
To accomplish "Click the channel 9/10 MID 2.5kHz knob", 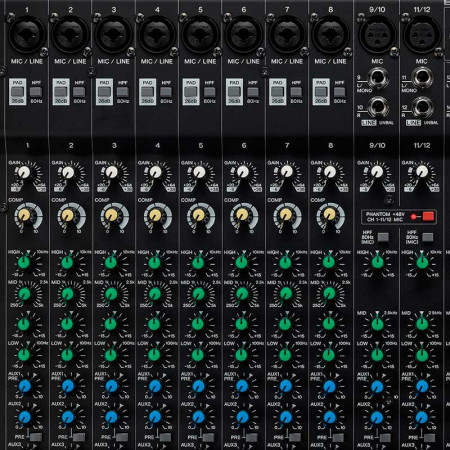I will [377, 324].
